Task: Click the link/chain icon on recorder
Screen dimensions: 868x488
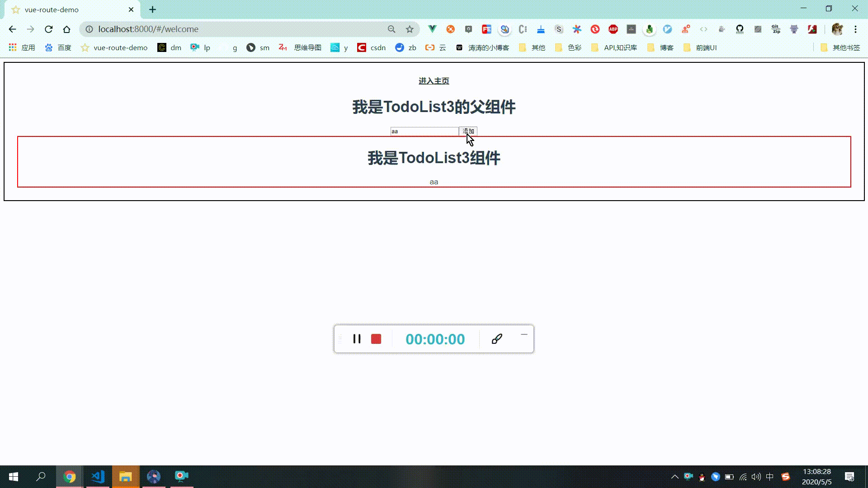Action: click(x=496, y=338)
